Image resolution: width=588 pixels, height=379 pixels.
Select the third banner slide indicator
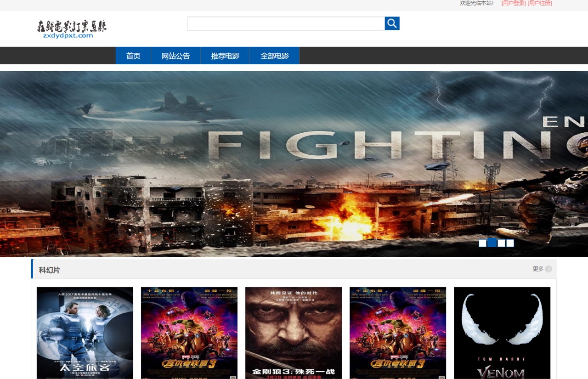coord(501,243)
